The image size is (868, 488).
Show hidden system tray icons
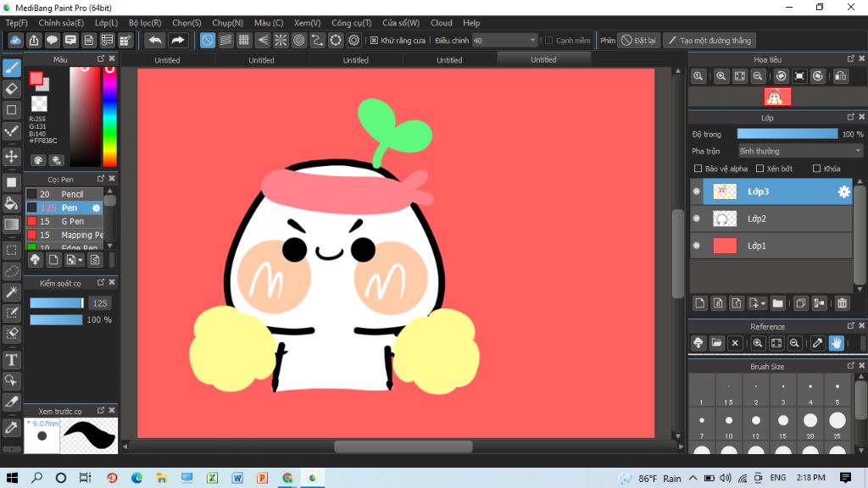693,478
